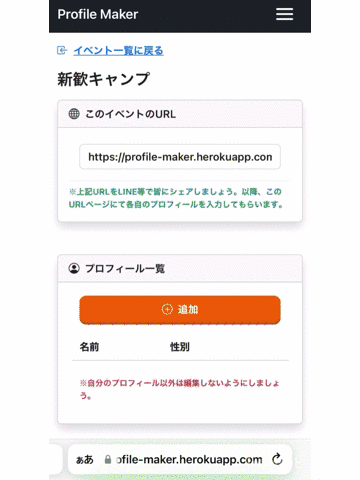This screenshot has height=480, width=360.
Task: Click the green share-URL instruction note
Action: click(x=176, y=198)
